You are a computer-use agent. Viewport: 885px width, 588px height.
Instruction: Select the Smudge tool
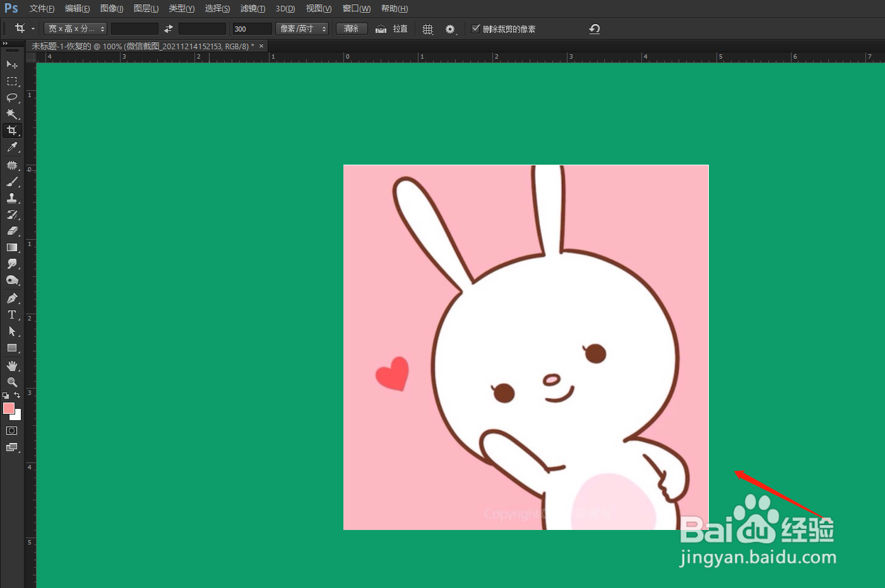[12, 264]
